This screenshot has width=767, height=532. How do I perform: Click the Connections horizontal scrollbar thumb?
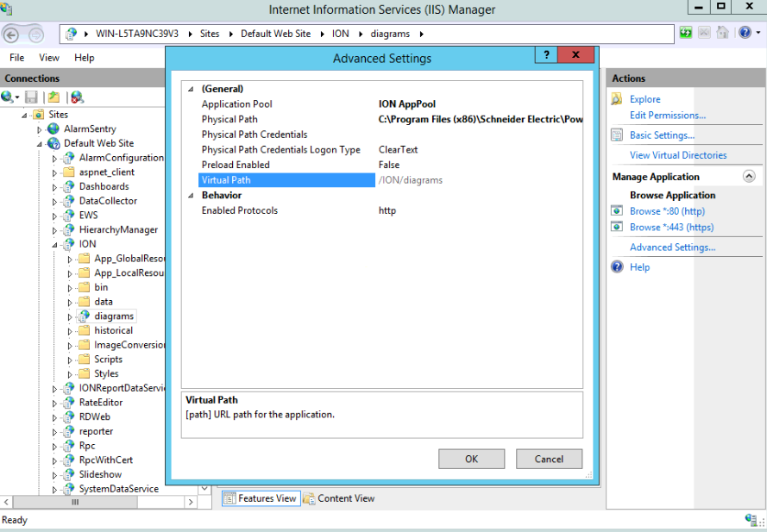pos(75,502)
